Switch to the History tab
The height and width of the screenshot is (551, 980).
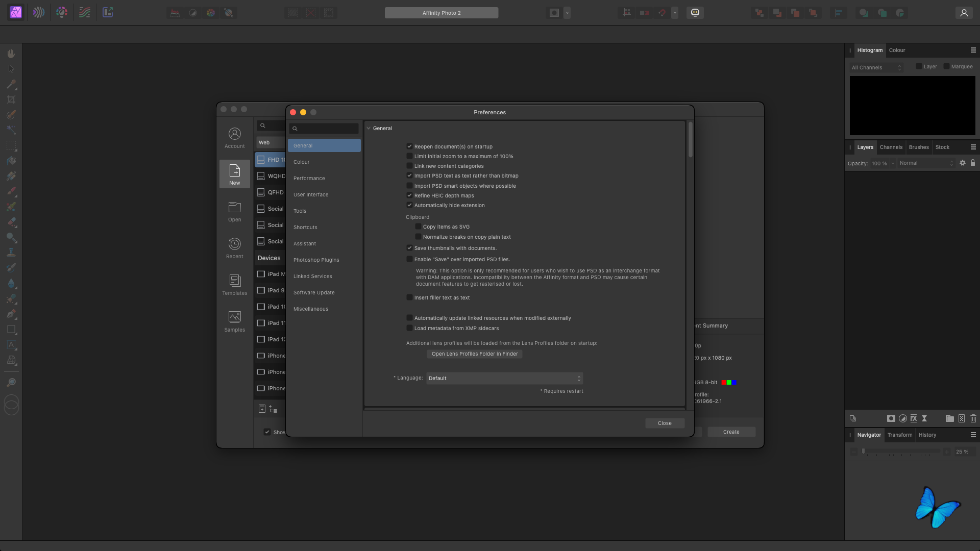coord(927,435)
